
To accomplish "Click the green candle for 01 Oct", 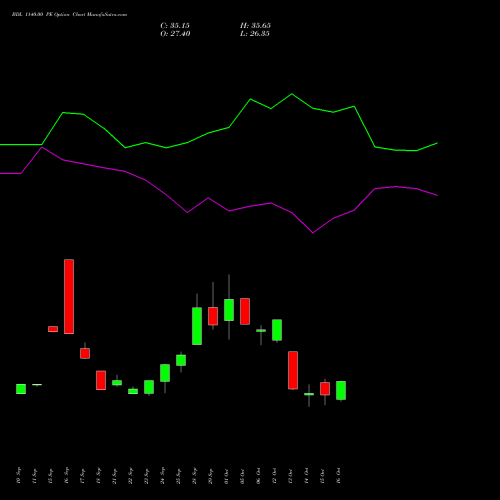I will point(229,310).
